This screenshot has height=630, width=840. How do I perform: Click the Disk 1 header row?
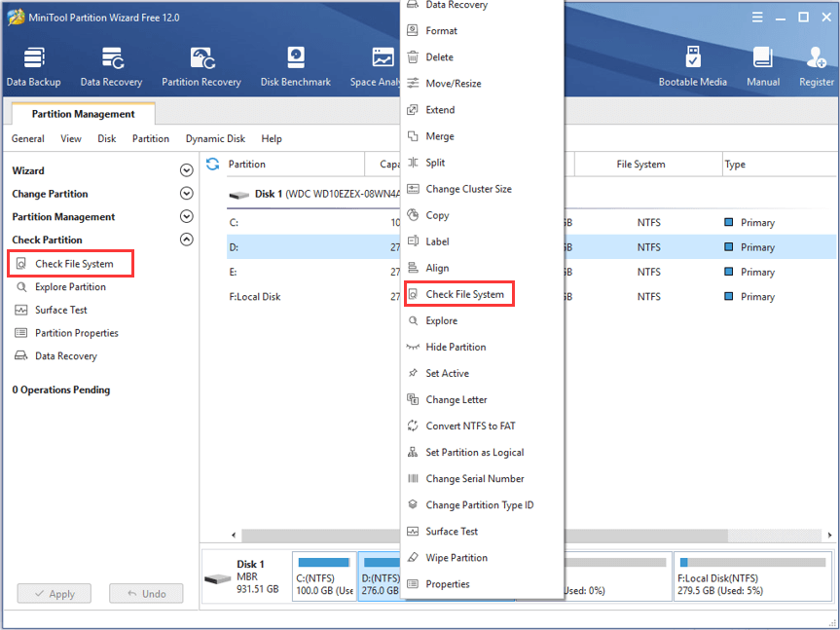[x=314, y=194]
